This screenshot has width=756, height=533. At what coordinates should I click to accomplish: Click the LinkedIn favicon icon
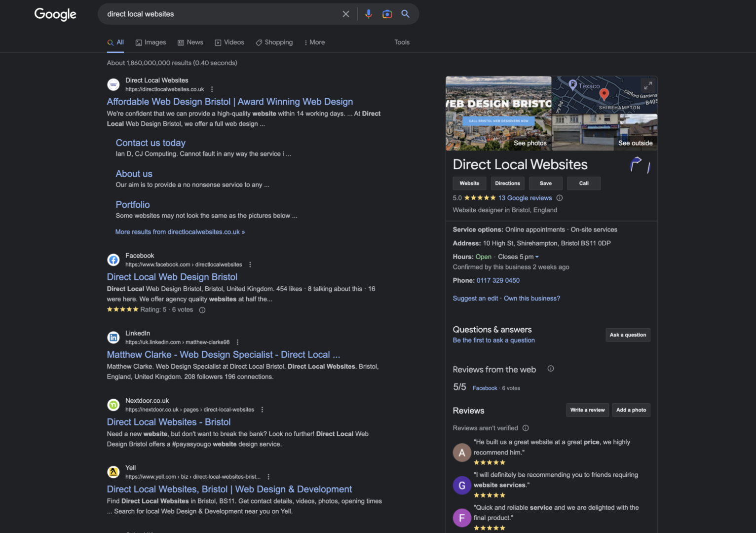point(113,338)
